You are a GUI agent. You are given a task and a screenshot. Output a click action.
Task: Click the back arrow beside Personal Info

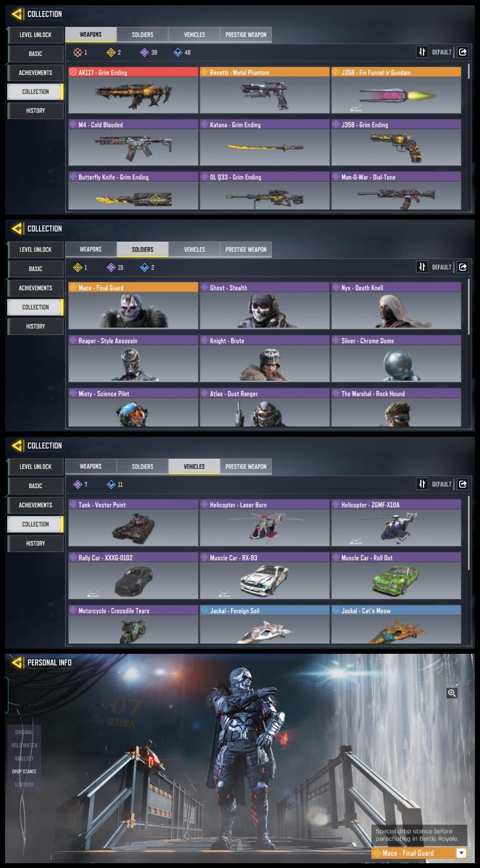(x=17, y=663)
